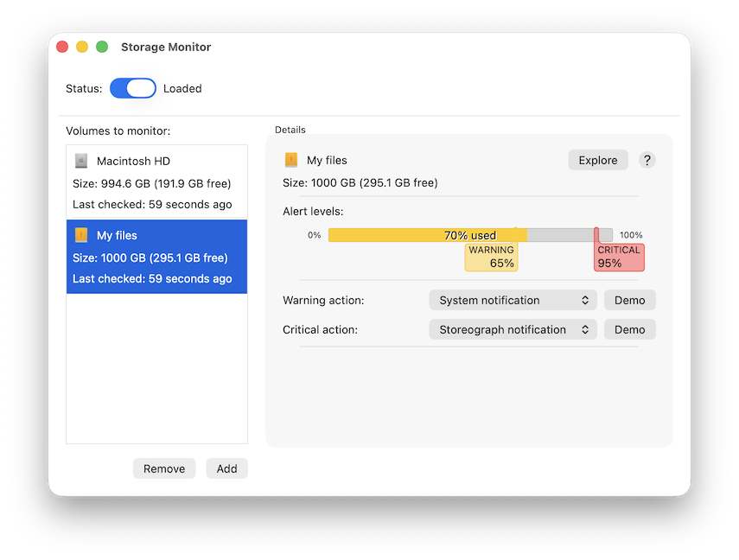
Task: Open the Warning action dropdown
Action: click(x=513, y=300)
